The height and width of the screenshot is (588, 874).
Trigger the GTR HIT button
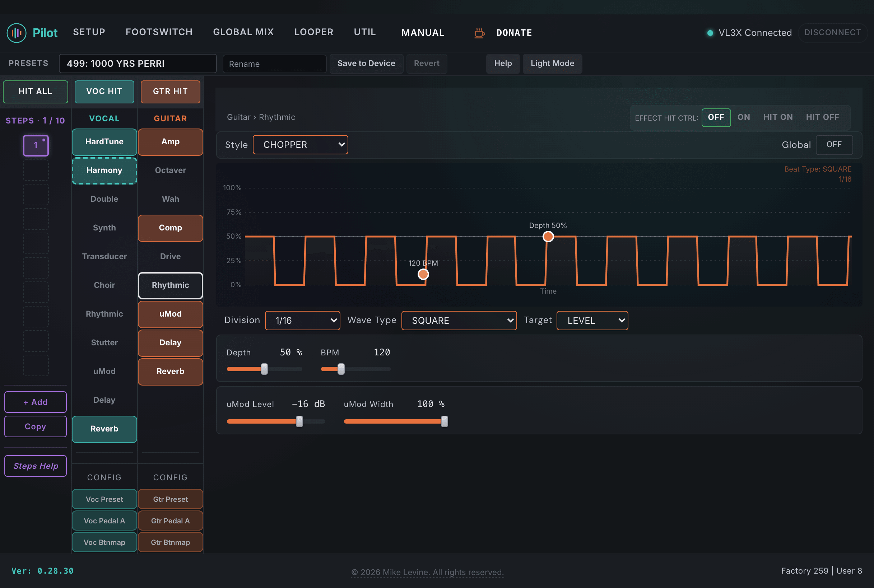[170, 92]
